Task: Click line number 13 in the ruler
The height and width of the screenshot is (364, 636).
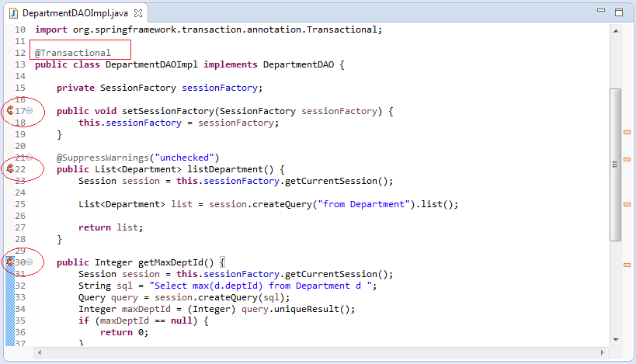Action: [x=20, y=65]
